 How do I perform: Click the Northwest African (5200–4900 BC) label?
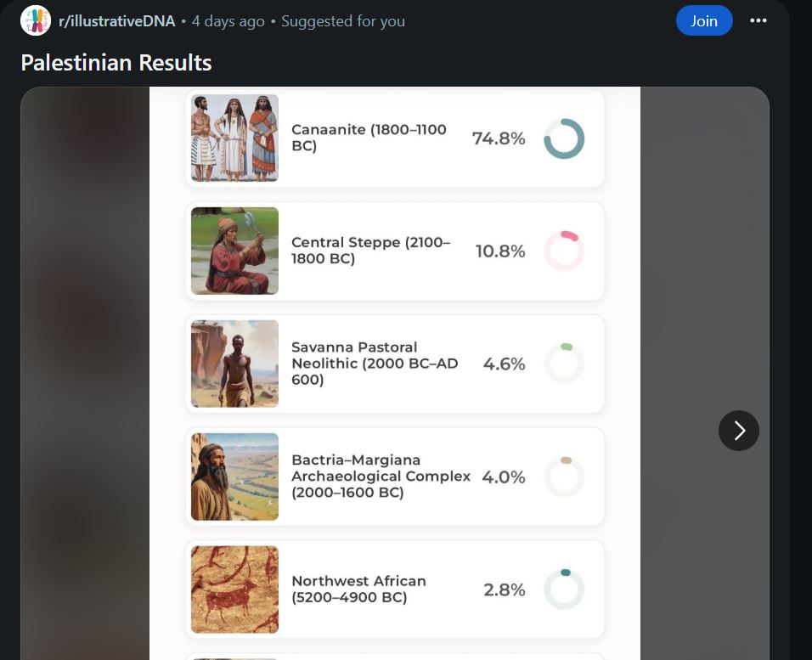(x=358, y=589)
